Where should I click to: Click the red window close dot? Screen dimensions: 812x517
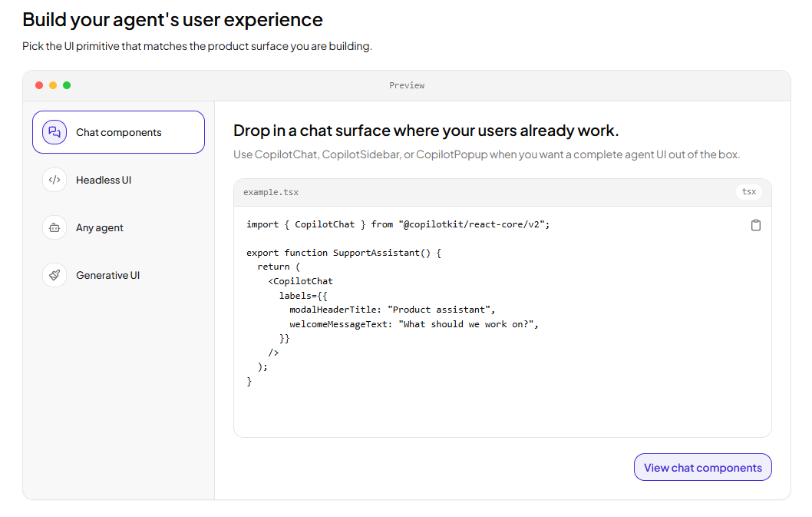point(39,85)
